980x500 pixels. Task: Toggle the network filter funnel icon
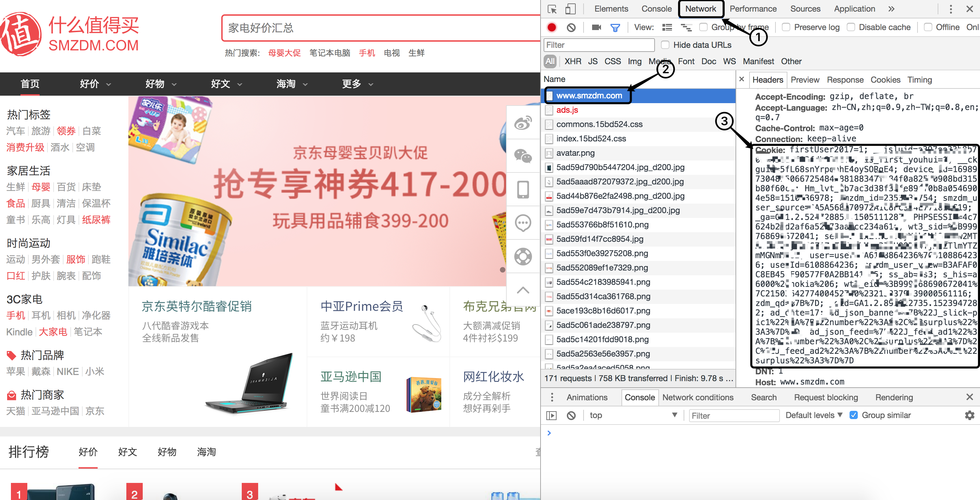tap(615, 27)
